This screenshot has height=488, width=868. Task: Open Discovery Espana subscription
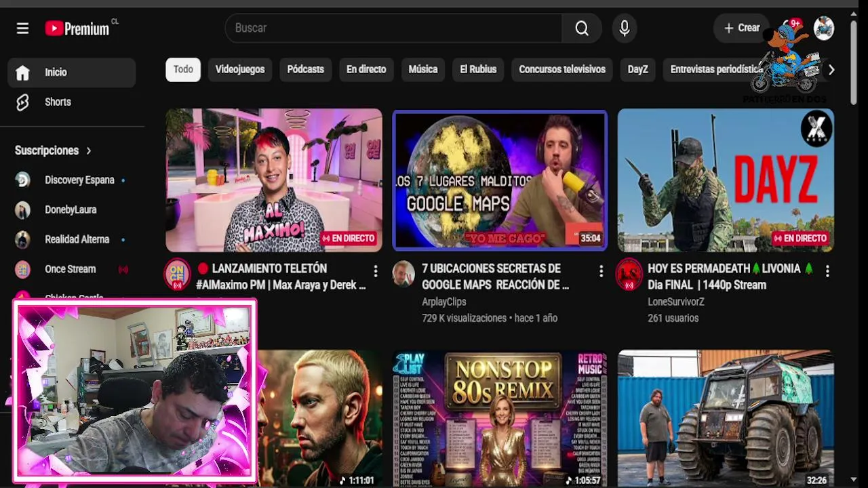pos(72,180)
